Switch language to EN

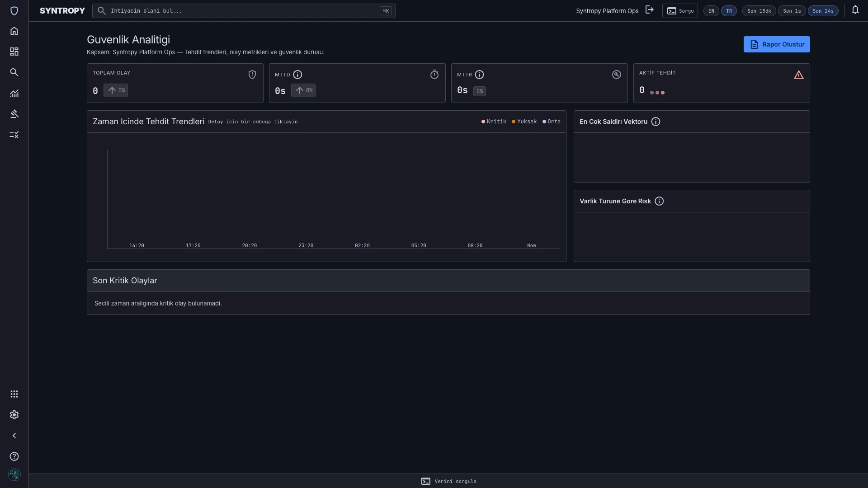tap(711, 11)
